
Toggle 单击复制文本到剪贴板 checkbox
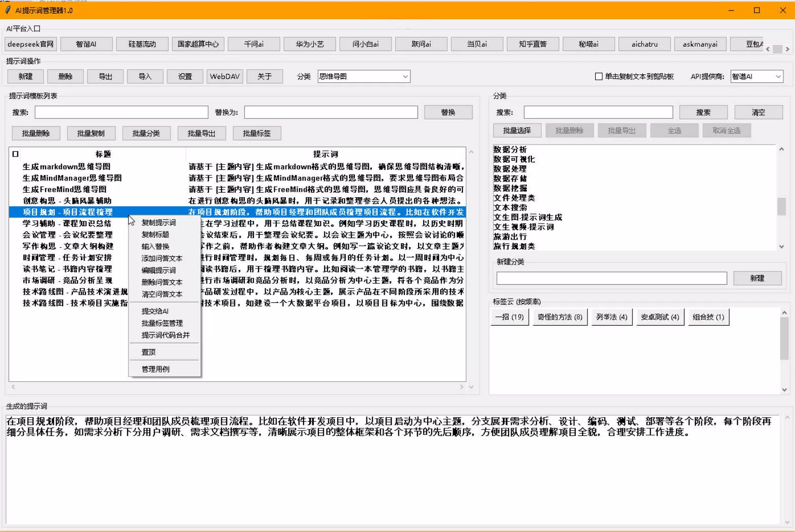pos(599,76)
